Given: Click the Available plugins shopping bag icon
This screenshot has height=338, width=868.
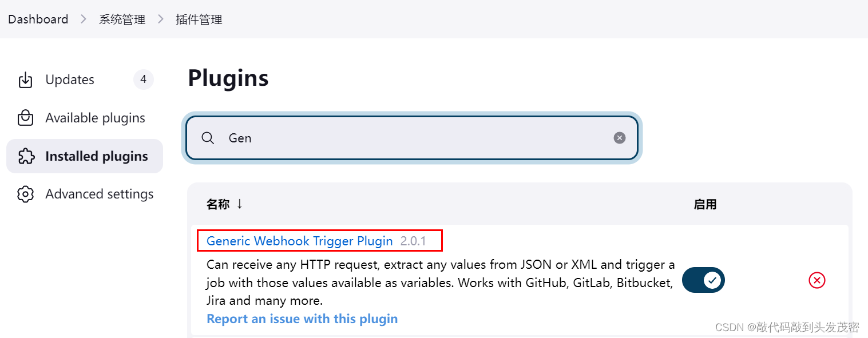Looking at the screenshot, I should (x=25, y=118).
